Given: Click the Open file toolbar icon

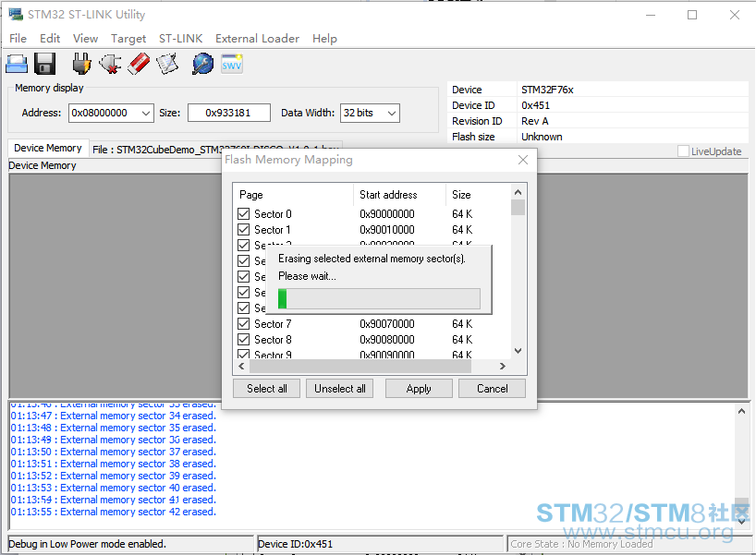Looking at the screenshot, I should [x=17, y=64].
